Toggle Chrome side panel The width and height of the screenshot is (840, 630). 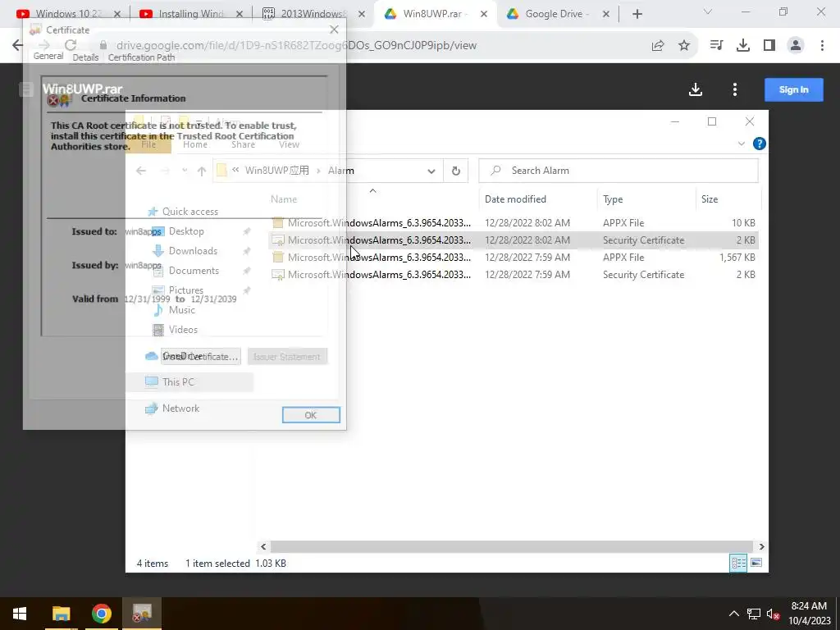pyautogui.click(x=769, y=46)
